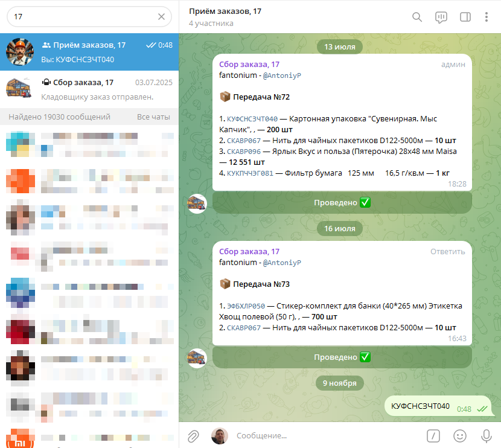501x448 pixels.
Task: Open search in chat magnifier icon
Action: (x=417, y=17)
